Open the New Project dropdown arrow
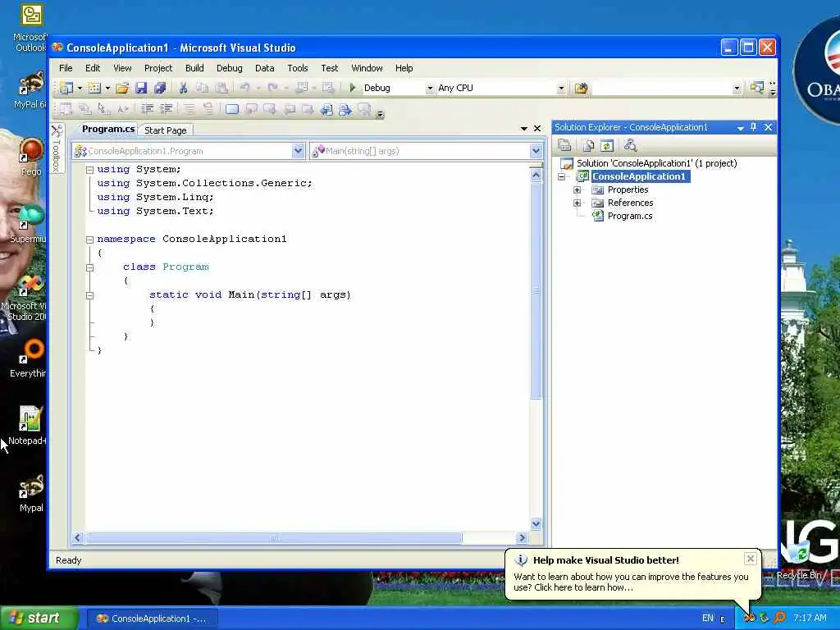840x630 pixels. 80,88
